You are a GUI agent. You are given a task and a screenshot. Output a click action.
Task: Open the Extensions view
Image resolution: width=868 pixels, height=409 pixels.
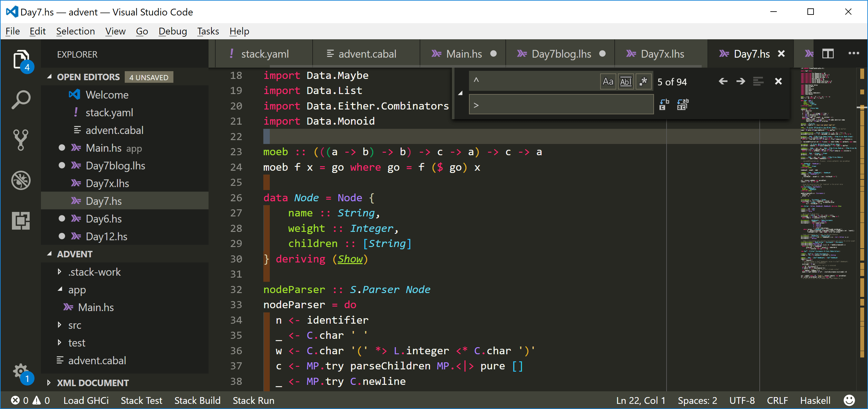coord(21,221)
